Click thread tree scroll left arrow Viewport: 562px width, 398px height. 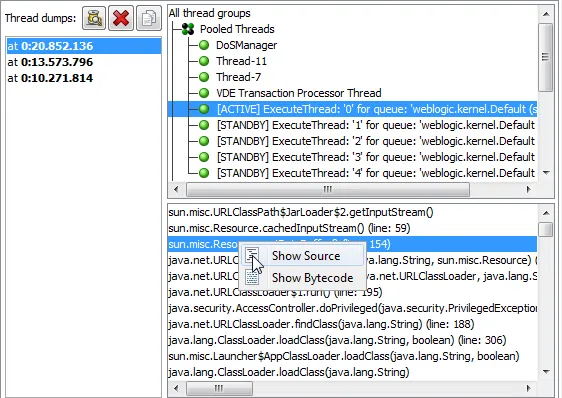(176, 189)
